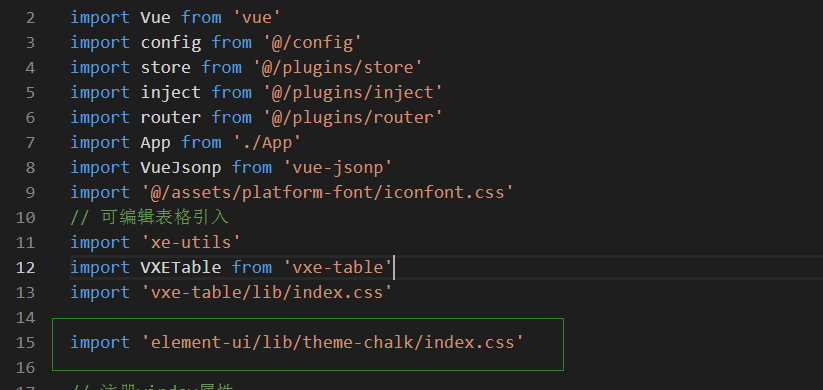The width and height of the screenshot is (823, 390).
Task: Click the word Vue on line 2
Action: pyautogui.click(x=155, y=17)
